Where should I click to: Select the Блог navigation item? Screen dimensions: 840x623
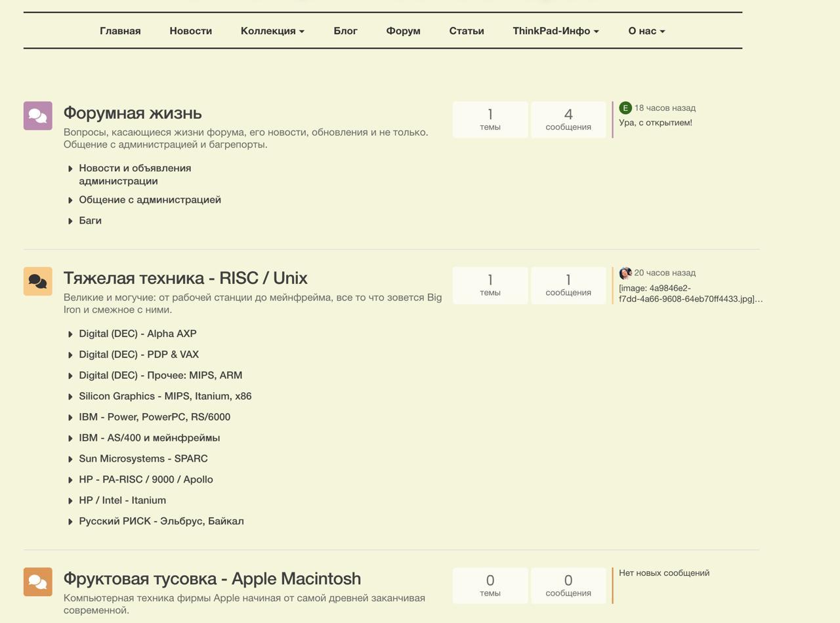pyautogui.click(x=345, y=31)
